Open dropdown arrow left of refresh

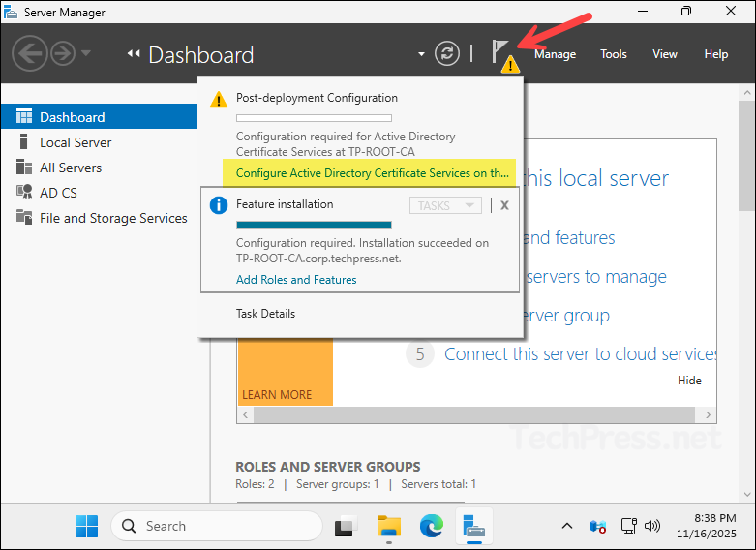pos(421,54)
